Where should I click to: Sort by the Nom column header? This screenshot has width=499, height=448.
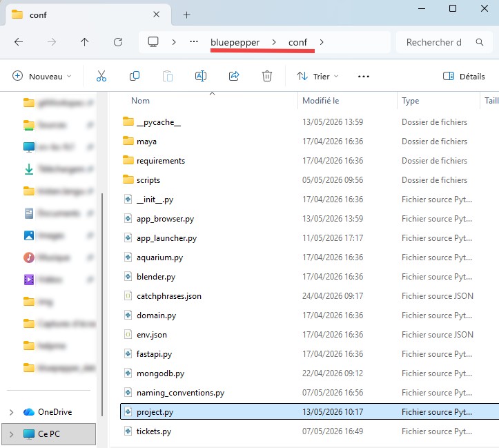click(140, 101)
